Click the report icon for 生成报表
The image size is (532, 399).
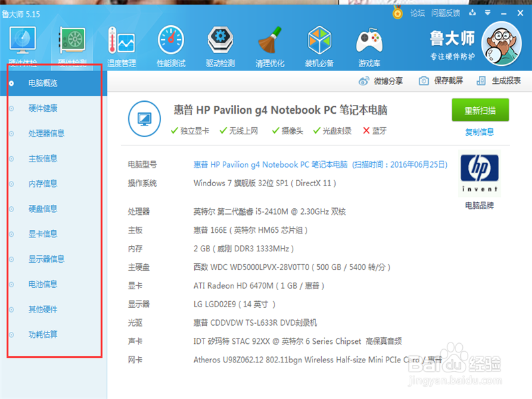click(481, 80)
